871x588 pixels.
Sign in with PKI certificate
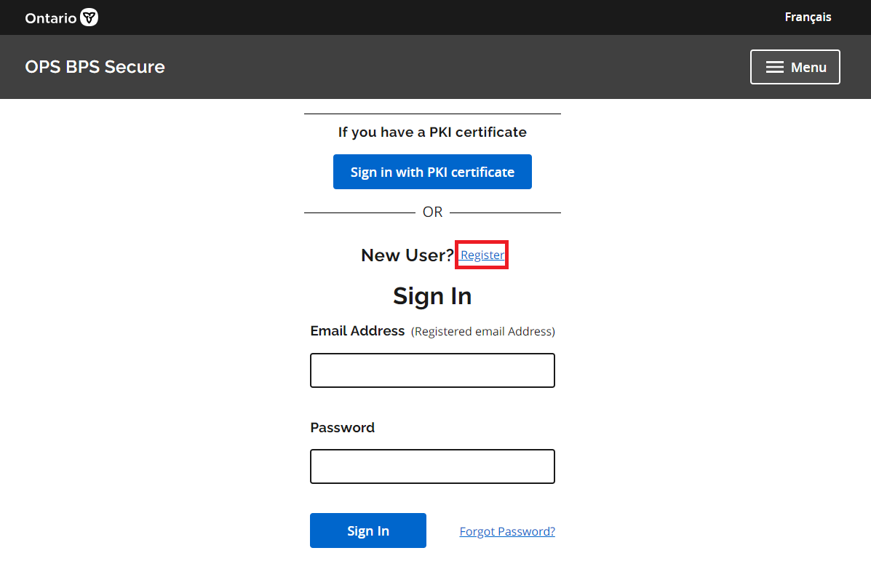432,172
